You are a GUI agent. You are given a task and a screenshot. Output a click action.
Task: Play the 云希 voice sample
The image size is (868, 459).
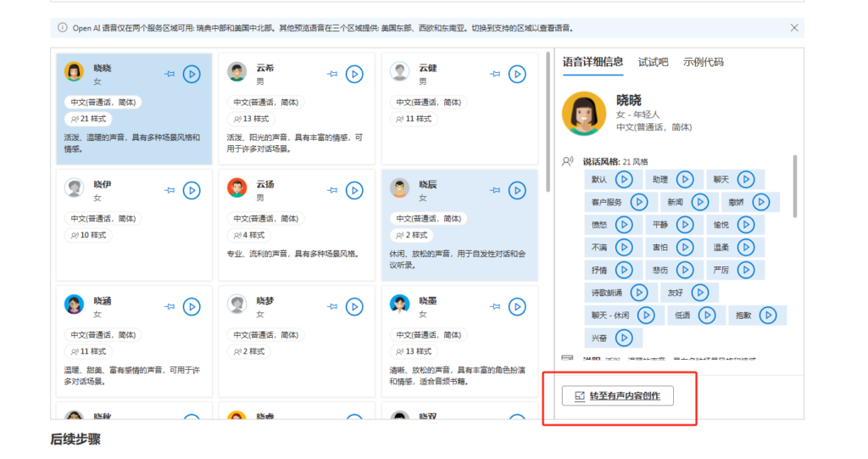(354, 74)
